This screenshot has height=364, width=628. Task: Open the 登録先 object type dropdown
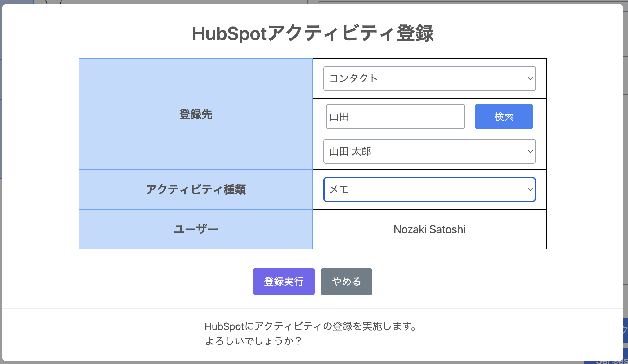[429, 78]
